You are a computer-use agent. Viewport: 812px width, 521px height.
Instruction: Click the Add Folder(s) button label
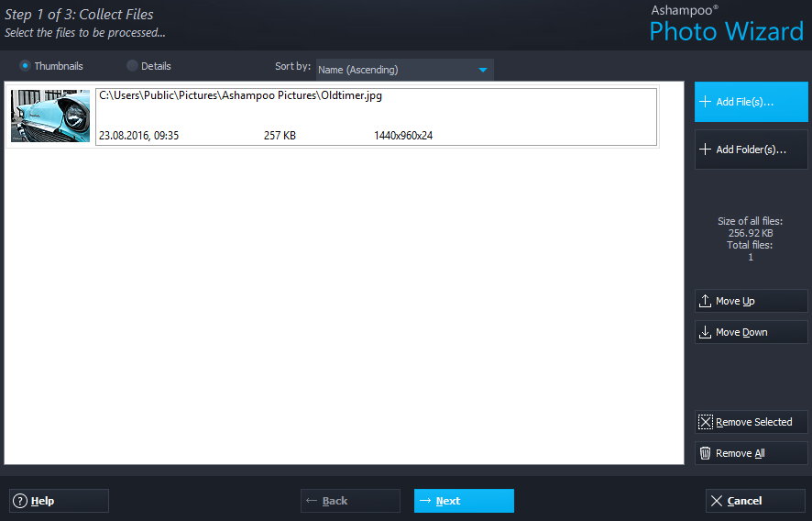tap(751, 150)
